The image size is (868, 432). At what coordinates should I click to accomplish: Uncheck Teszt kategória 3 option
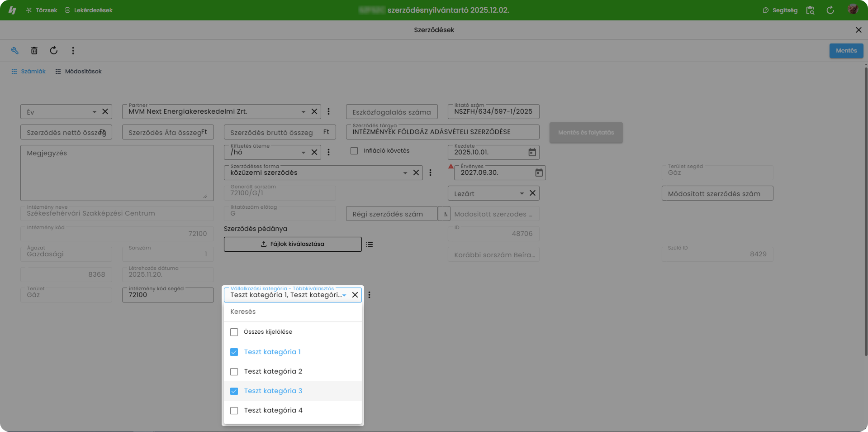click(234, 391)
